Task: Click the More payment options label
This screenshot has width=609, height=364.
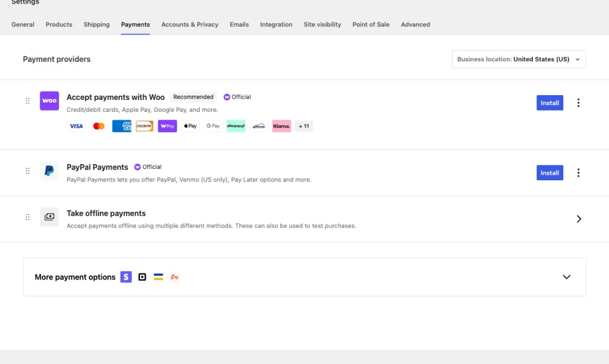Action: [75, 277]
